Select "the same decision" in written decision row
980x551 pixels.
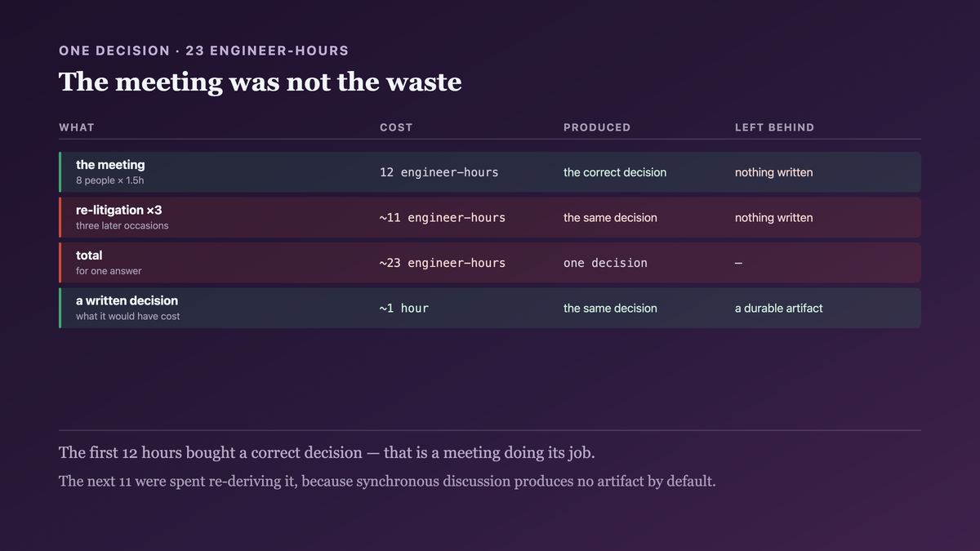(610, 309)
